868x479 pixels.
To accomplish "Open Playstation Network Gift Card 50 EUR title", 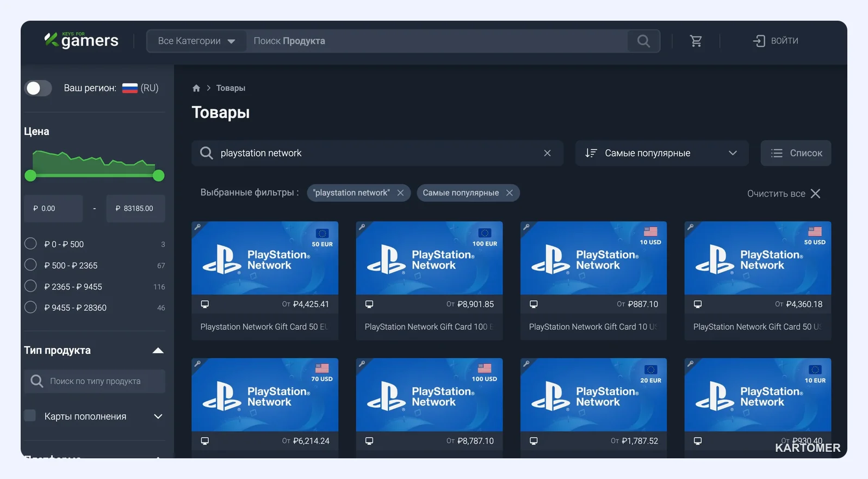I will [x=264, y=327].
